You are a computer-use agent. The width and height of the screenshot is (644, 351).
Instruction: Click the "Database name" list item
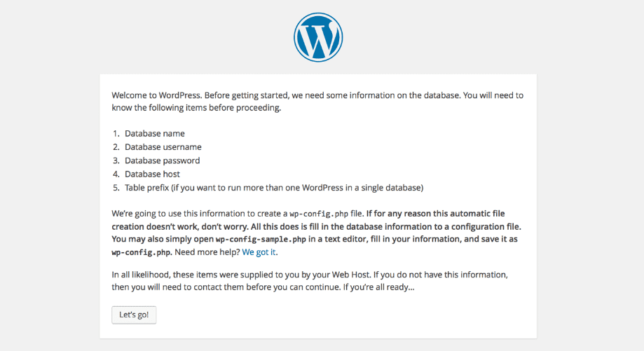tap(155, 133)
